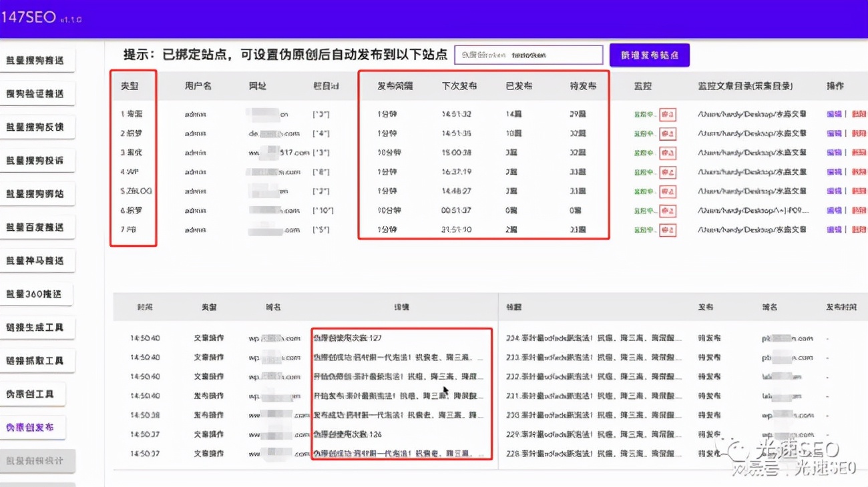Click the red stop icon on the last site row
Image resolution: width=868 pixels, height=487 pixels.
tap(666, 229)
